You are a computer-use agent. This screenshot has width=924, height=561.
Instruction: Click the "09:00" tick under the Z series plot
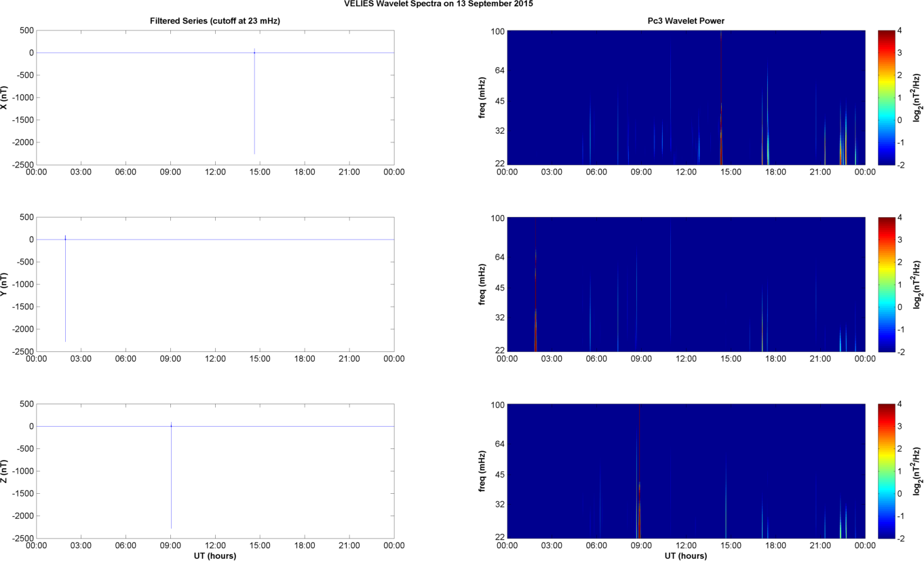(170, 545)
